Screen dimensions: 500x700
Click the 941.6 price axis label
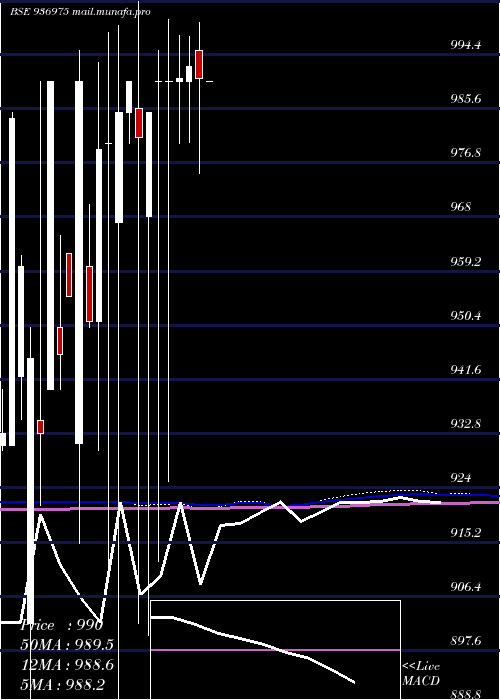[x=466, y=369]
